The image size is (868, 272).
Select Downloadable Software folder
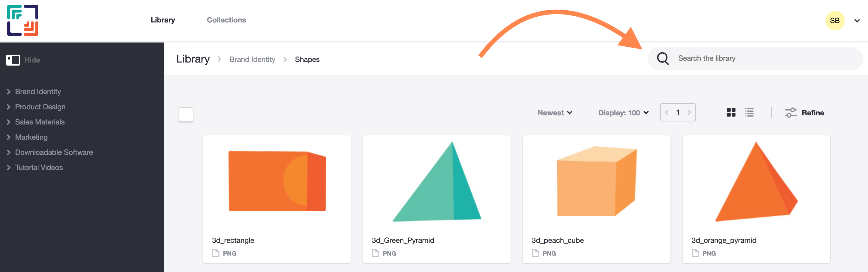pyautogui.click(x=54, y=152)
